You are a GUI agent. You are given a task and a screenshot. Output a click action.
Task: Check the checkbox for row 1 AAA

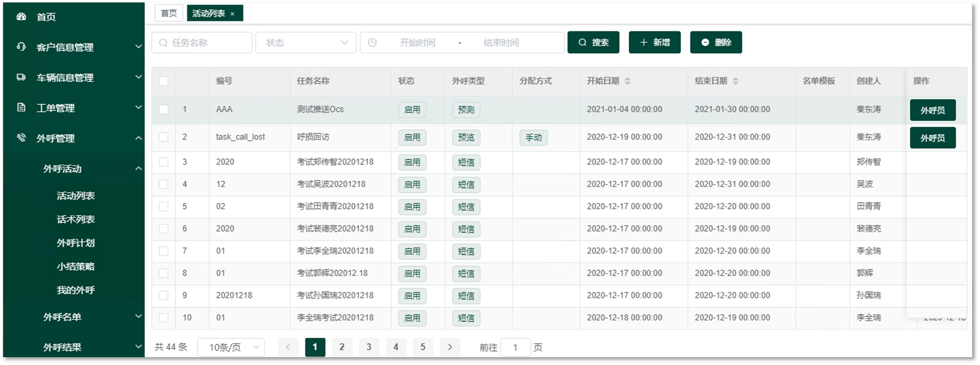point(164,109)
